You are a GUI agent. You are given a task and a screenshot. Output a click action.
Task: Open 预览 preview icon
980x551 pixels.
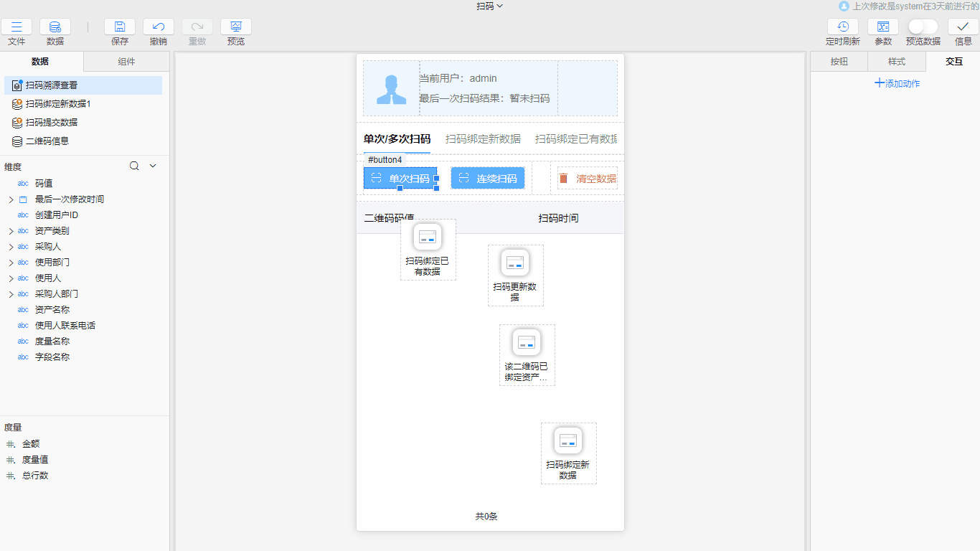(x=236, y=27)
